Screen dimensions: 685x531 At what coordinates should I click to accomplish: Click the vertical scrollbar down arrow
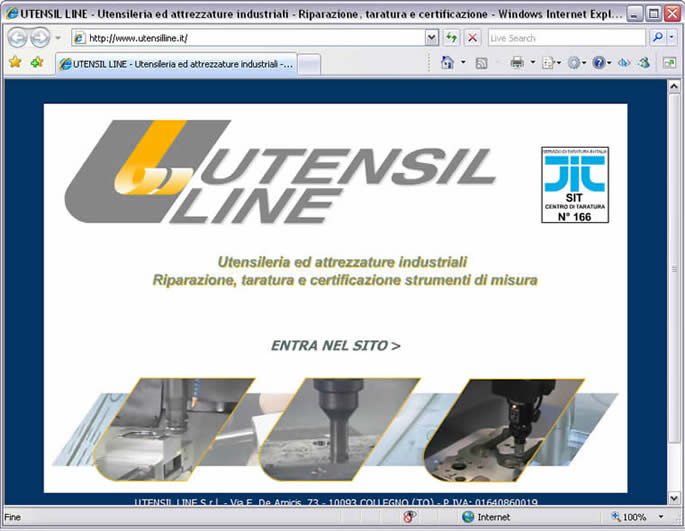click(676, 499)
